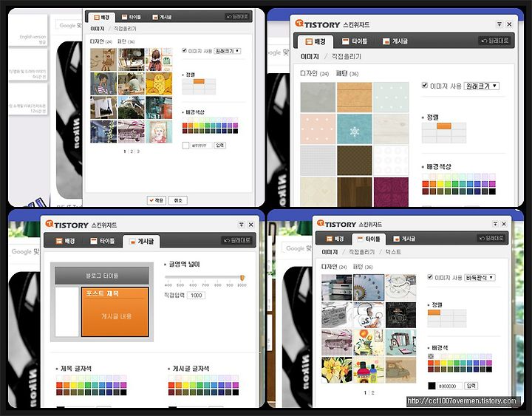
Task: Open the 원래크기 dropdown in top-right wizard
Action: click(482, 86)
